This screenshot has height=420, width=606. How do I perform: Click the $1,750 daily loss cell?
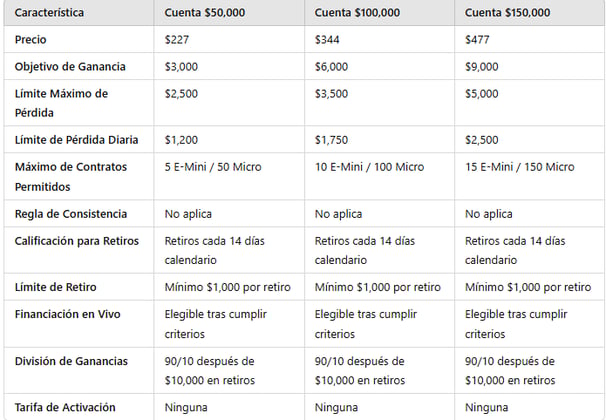coord(331,139)
